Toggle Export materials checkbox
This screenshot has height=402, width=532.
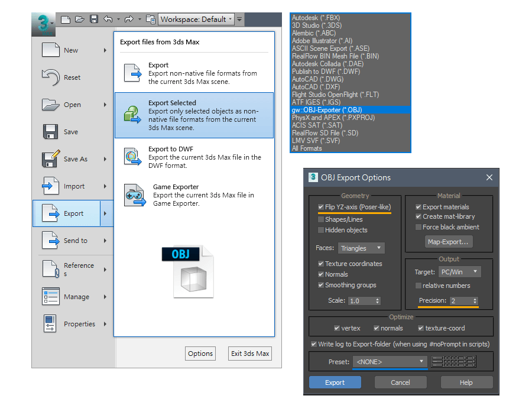(x=419, y=207)
